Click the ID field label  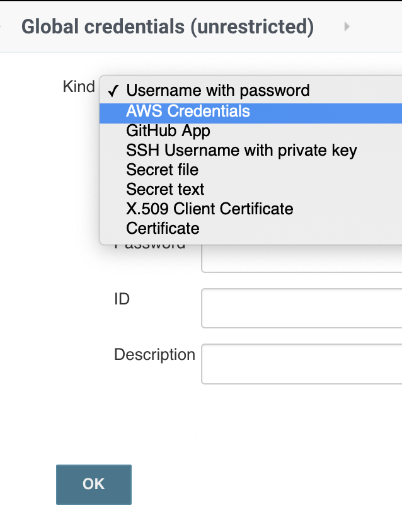tap(122, 299)
